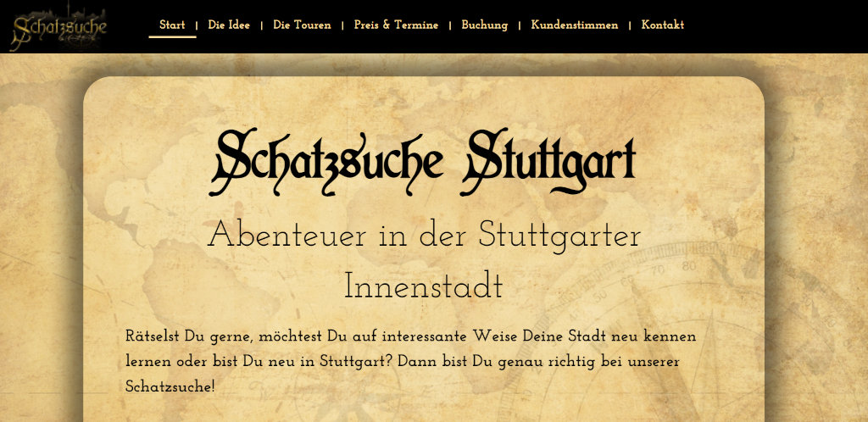Click the line 'lernen oder bist Du neu'
Screen dimensions: 868x422
(402, 362)
